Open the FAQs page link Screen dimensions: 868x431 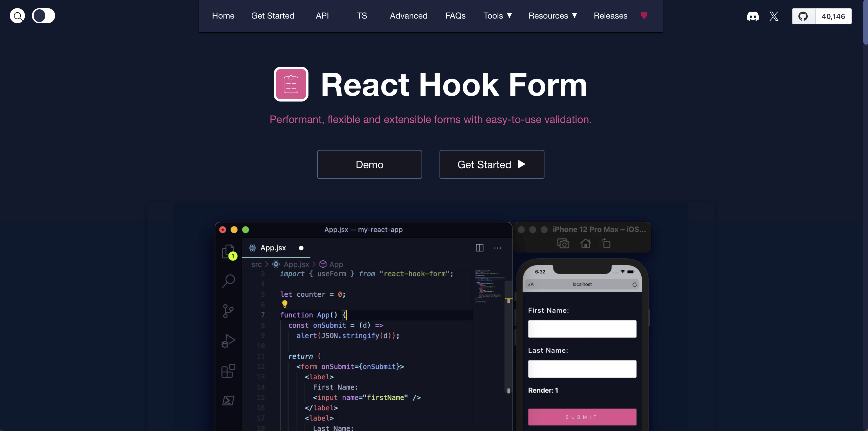455,16
